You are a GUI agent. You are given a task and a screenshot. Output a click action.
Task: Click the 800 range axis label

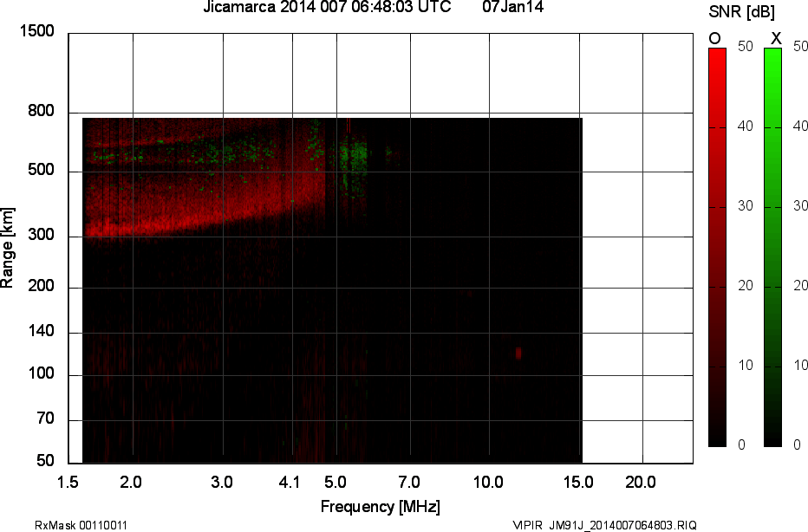[x=41, y=111]
